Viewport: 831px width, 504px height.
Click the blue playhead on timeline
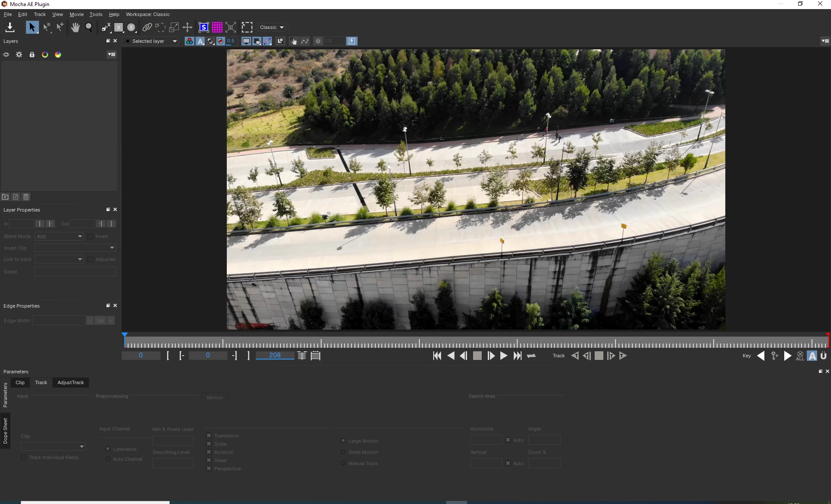(125, 335)
